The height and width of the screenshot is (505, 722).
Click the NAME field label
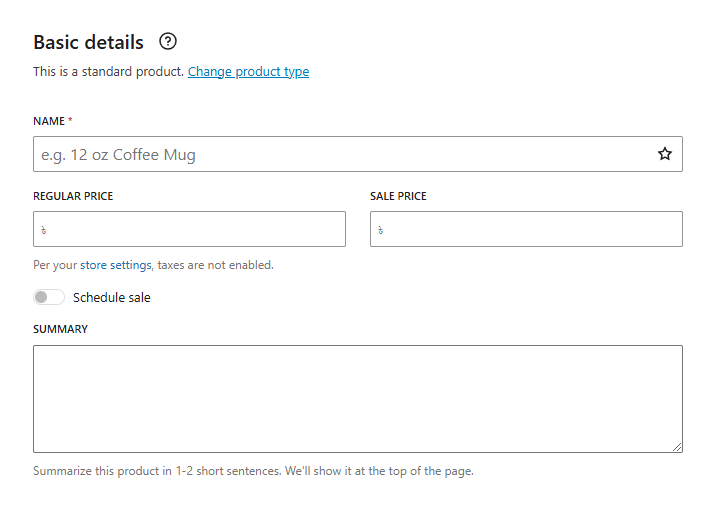48,121
